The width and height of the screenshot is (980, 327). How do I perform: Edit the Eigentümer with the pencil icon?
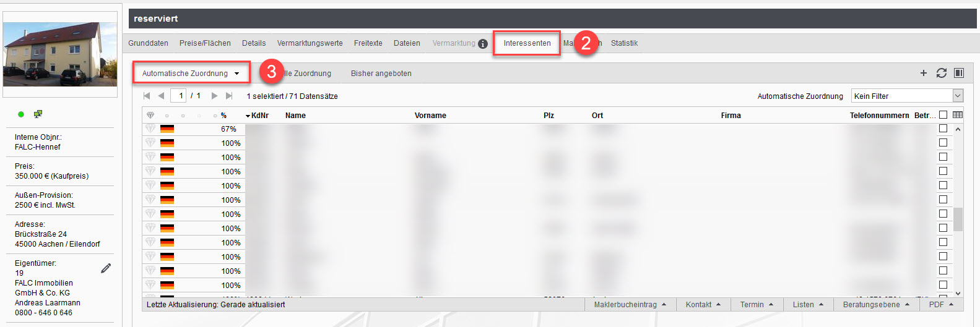pos(106,268)
